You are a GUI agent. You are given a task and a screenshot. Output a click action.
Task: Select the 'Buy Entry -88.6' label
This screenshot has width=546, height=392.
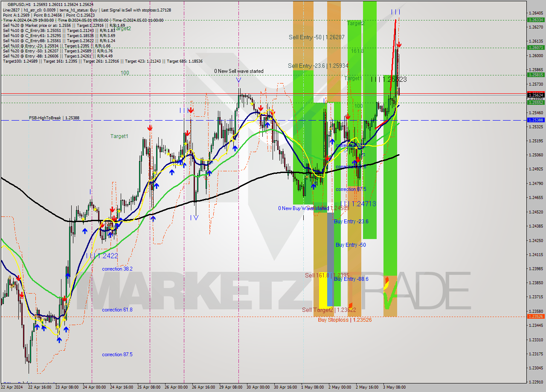coord(351,279)
